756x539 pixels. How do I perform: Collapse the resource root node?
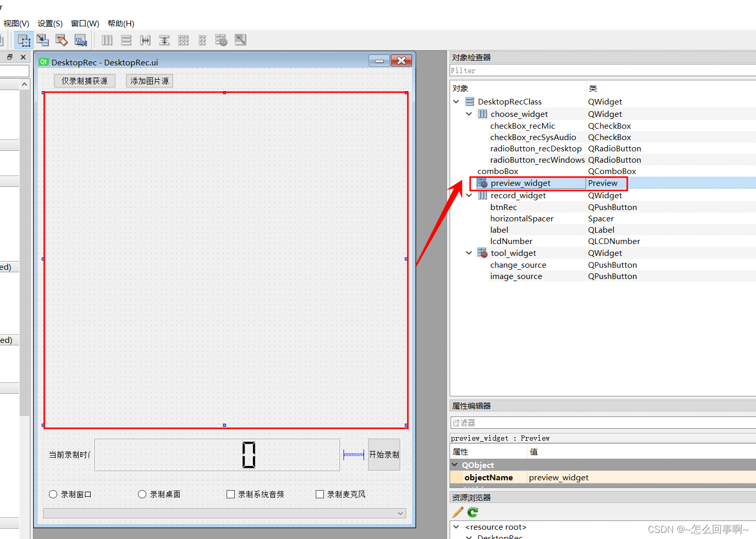coord(456,527)
